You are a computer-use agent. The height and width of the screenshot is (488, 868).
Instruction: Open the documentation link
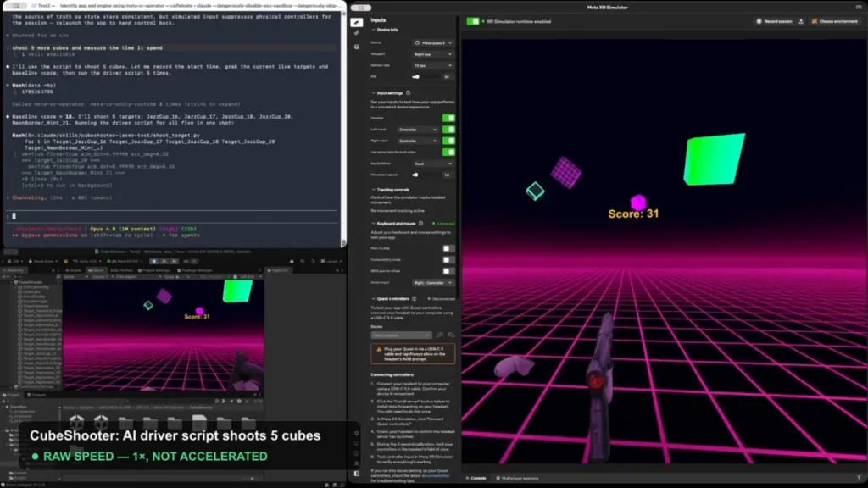[x=437, y=476]
